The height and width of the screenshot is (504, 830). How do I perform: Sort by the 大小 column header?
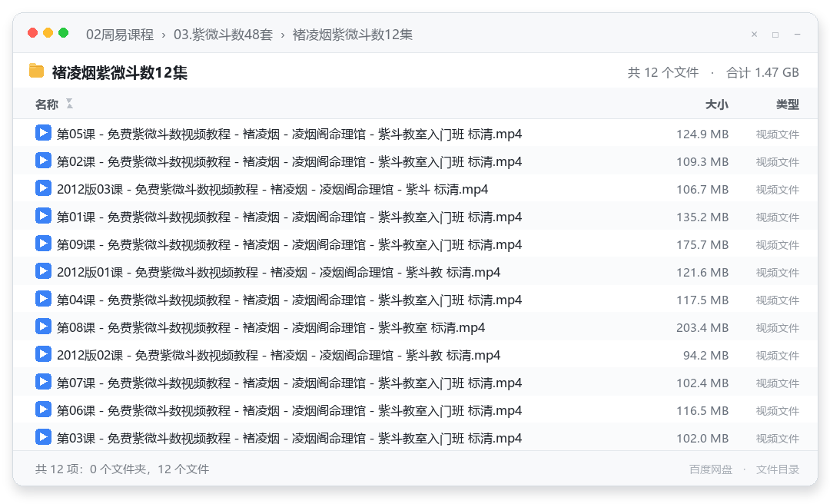[x=717, y=104]
